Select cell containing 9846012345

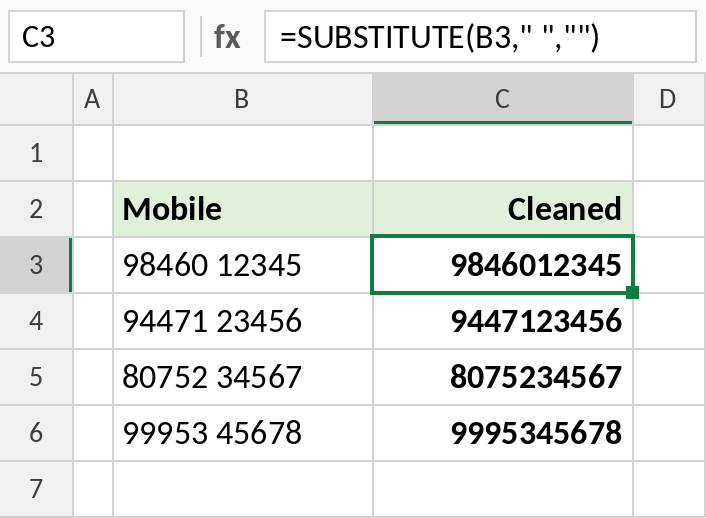[x=503, y=265]
